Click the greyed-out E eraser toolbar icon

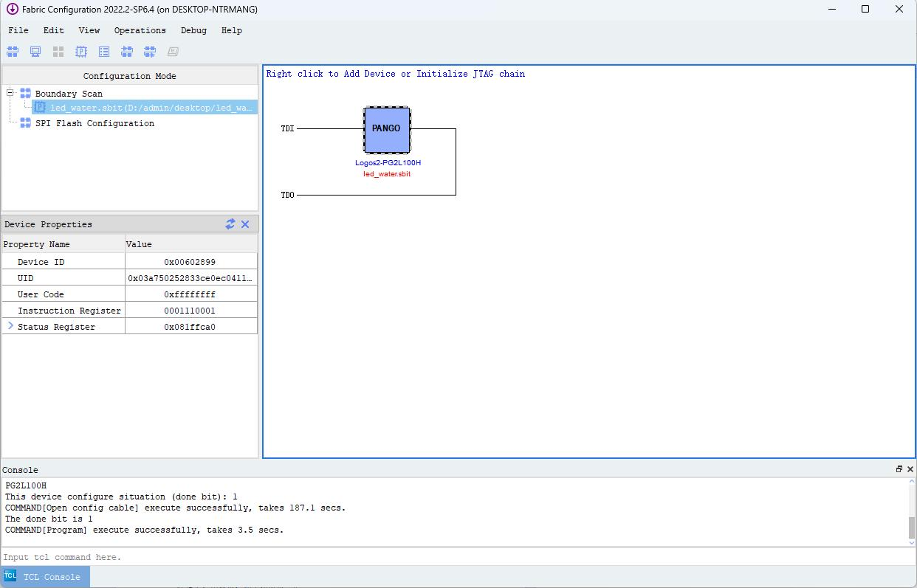173,52
